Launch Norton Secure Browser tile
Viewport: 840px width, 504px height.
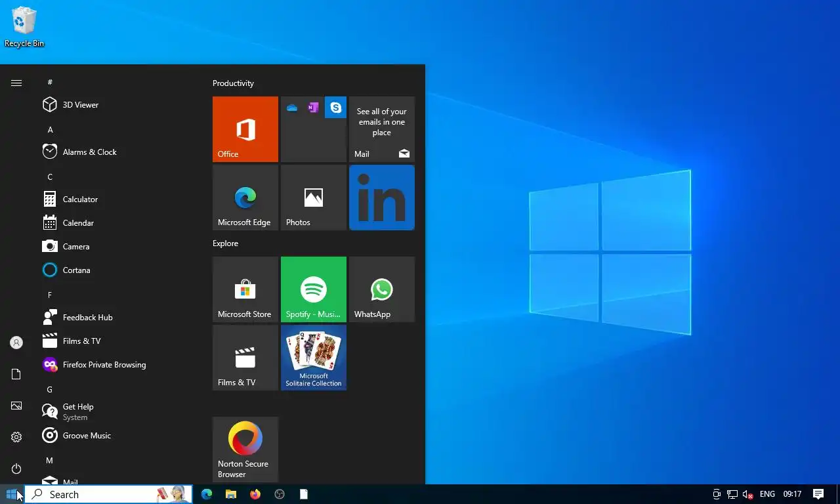[x=245, y=450]
